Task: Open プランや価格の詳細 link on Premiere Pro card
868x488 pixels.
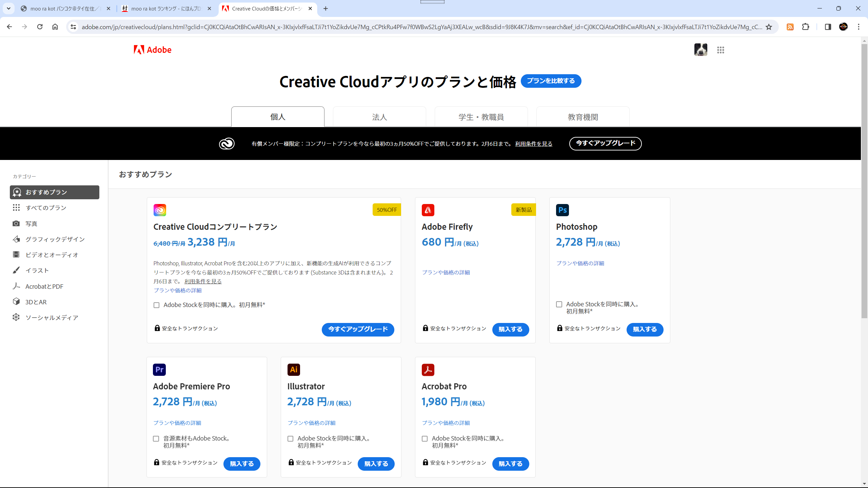Action: (x=177, y=423)
